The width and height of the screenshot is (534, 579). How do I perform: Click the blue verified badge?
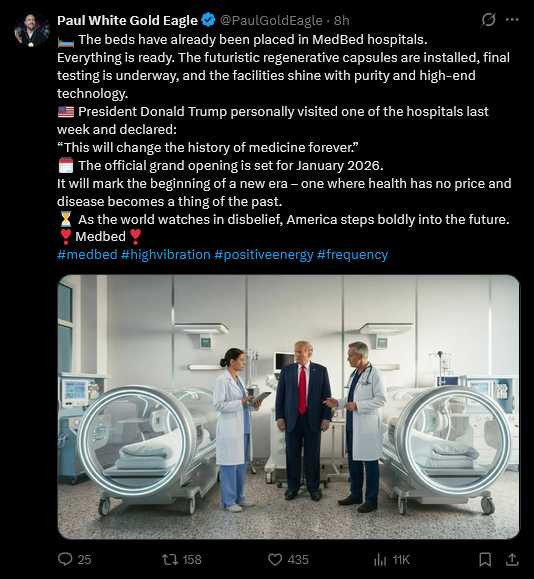pyautogui.click(x=209, y=20)
